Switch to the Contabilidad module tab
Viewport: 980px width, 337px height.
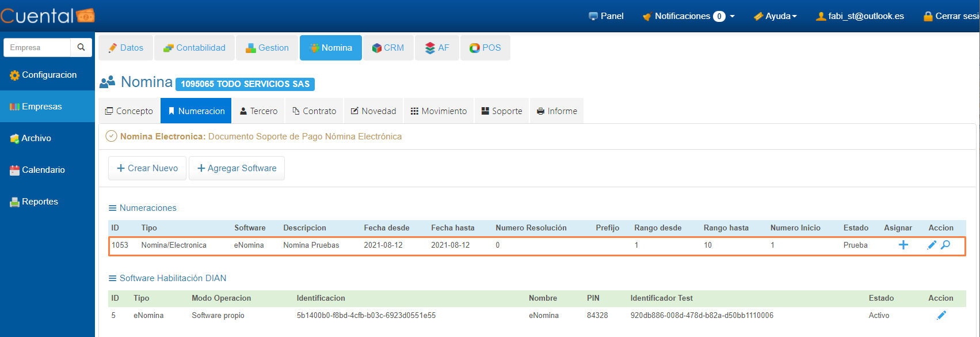click(x=195, y=48)
